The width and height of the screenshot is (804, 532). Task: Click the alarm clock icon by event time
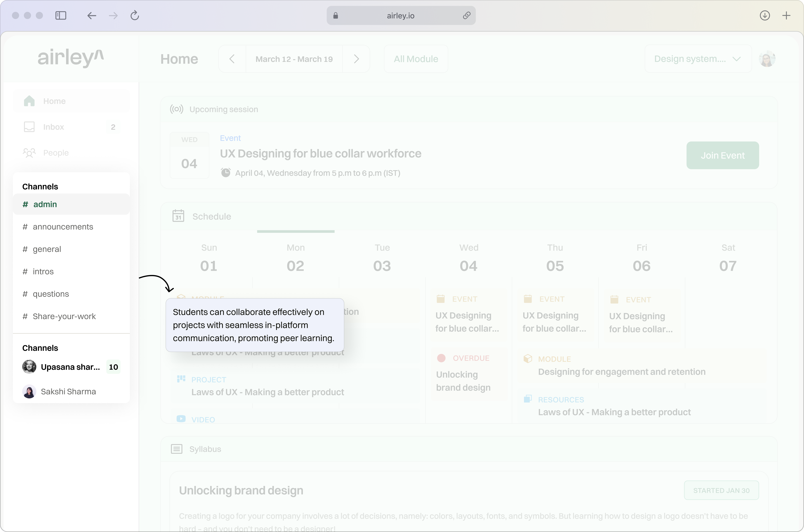pos(226,173)
